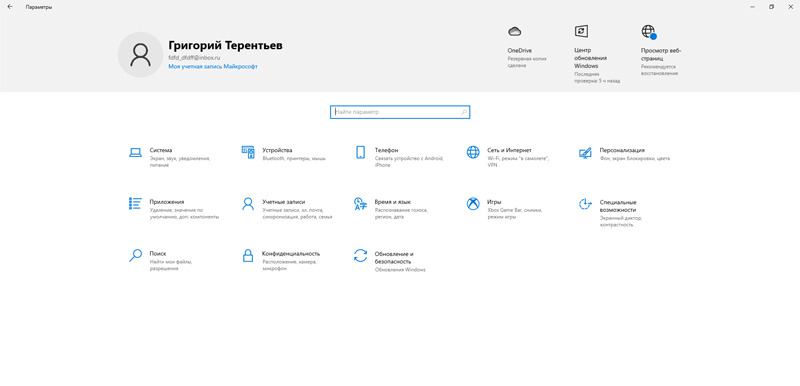Open the Конфиденциальность label

pos(291,253)
